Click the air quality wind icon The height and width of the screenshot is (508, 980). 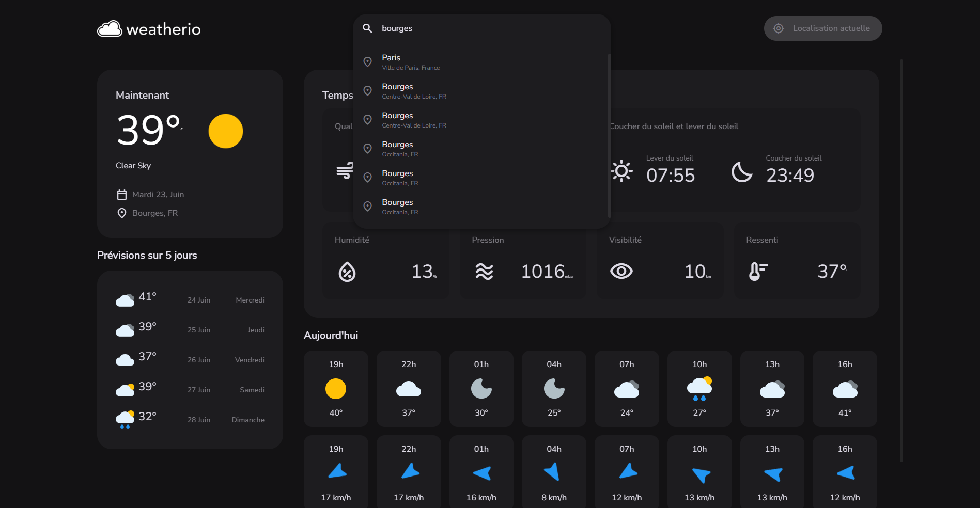[345, 170]
